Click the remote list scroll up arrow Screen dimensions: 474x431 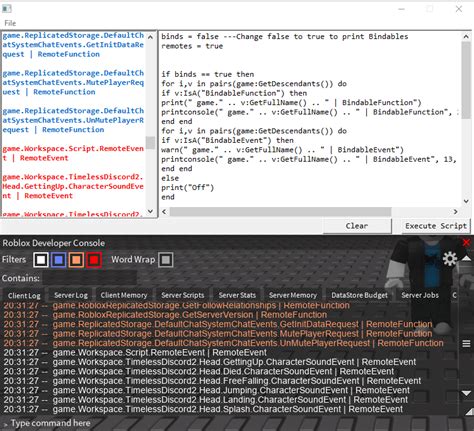[x=150, y=37]
